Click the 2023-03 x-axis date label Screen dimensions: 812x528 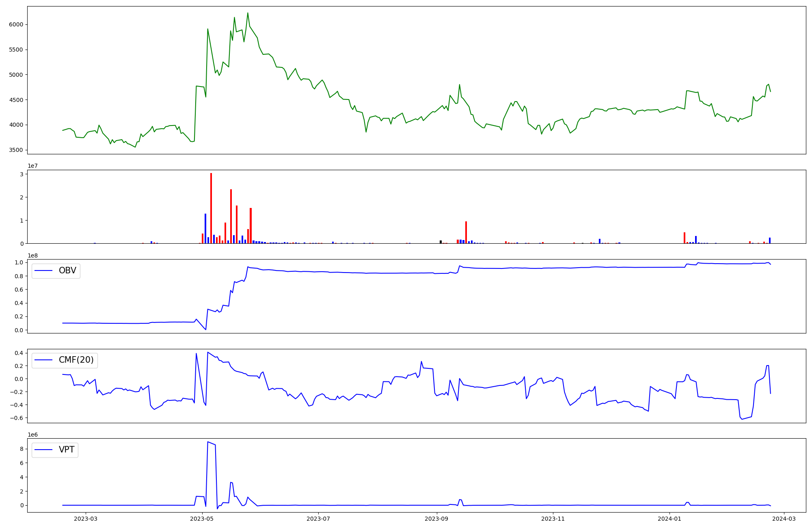[x=86, y=519]
